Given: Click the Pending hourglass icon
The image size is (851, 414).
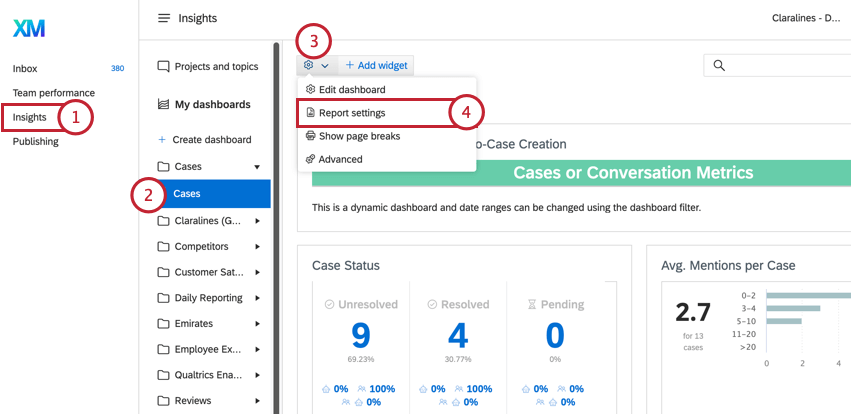Looking at the screenshot, I should pyautogui.click(x=532, y=305).
